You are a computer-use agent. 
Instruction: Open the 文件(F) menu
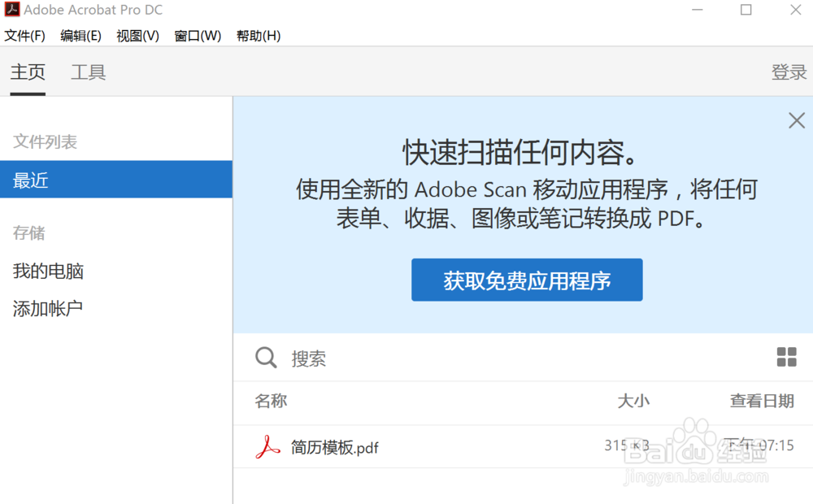tap(25, 35)
